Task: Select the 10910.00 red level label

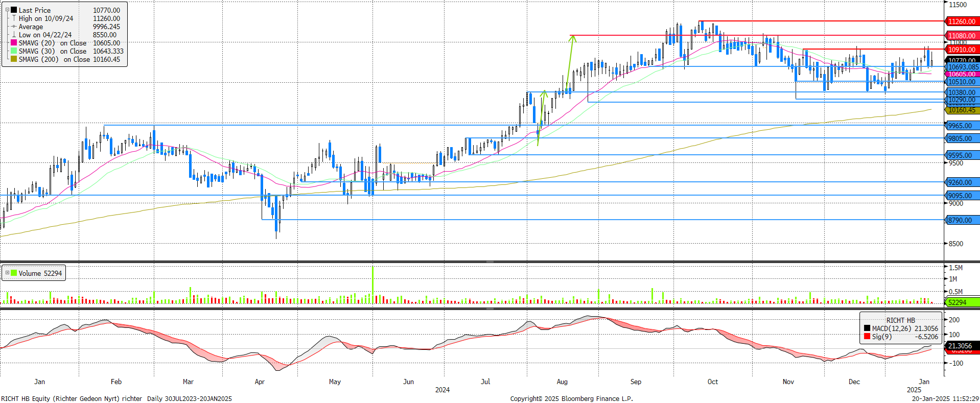Action: [962, 50]
